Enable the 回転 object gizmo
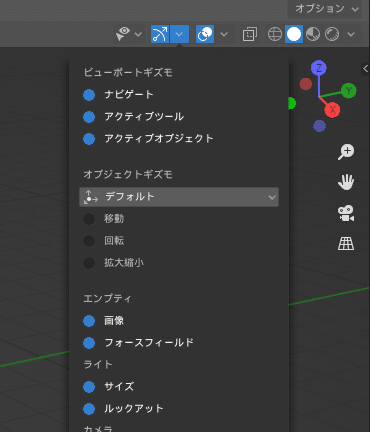 tap(89, 241)
